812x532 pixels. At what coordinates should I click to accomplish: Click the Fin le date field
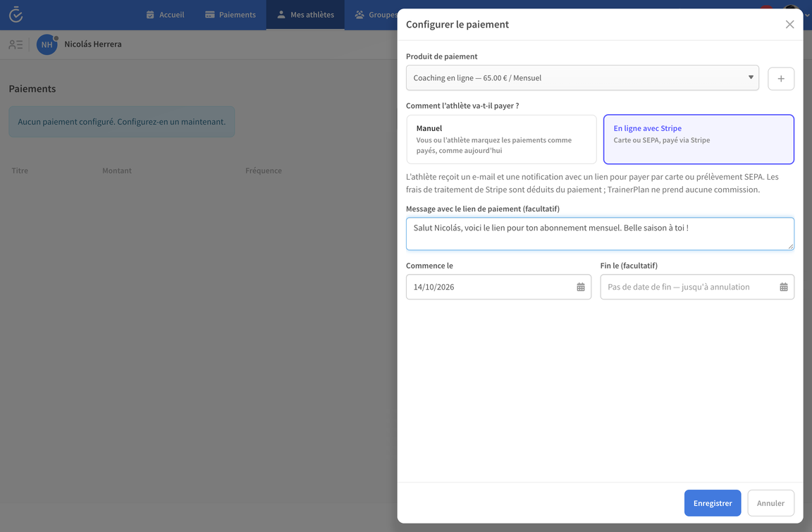pyautogui.click(x=697, y=287)
